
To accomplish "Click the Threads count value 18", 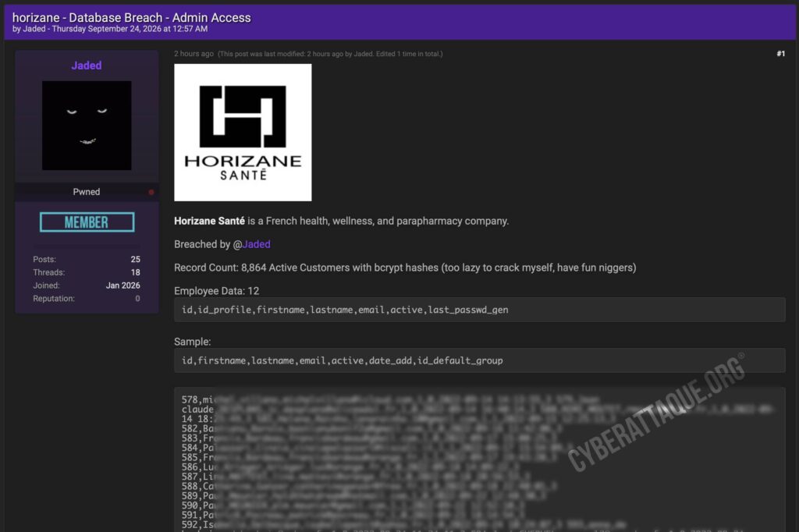I will [x=135, y=272].
